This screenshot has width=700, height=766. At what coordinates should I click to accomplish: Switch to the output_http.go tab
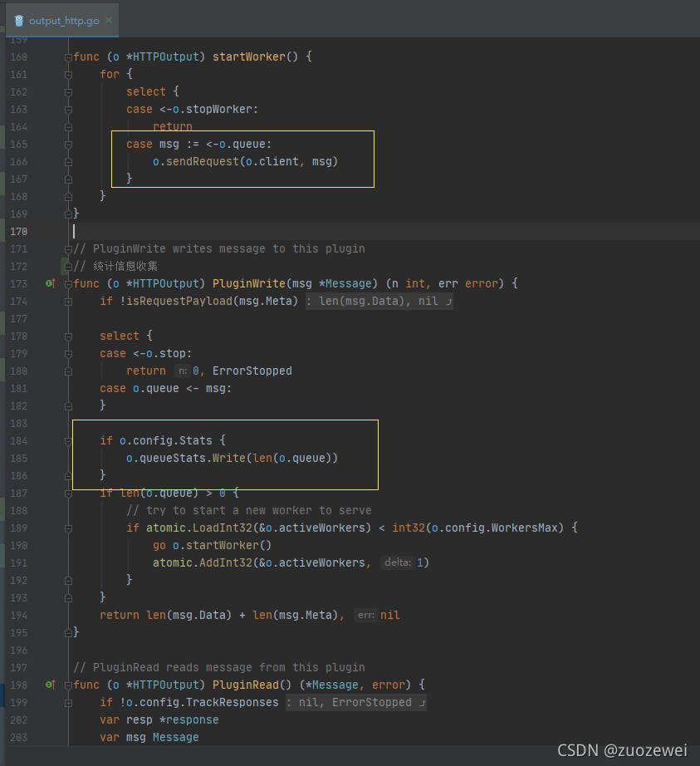63,21
